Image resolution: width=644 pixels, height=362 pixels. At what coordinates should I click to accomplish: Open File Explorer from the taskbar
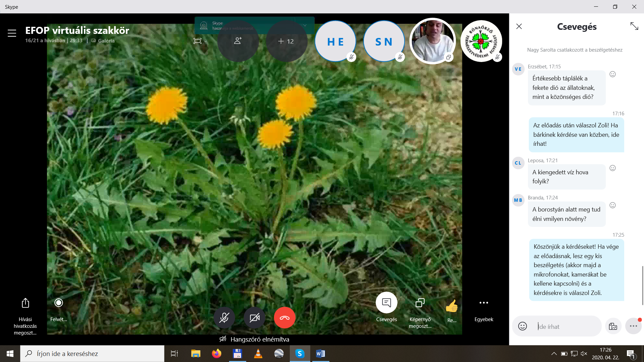196,354
